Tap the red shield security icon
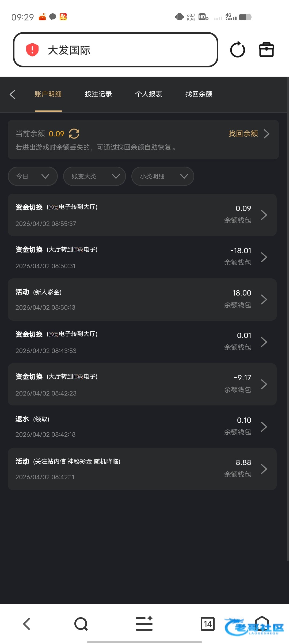289x644 pixels. click(x=32, y=50)
